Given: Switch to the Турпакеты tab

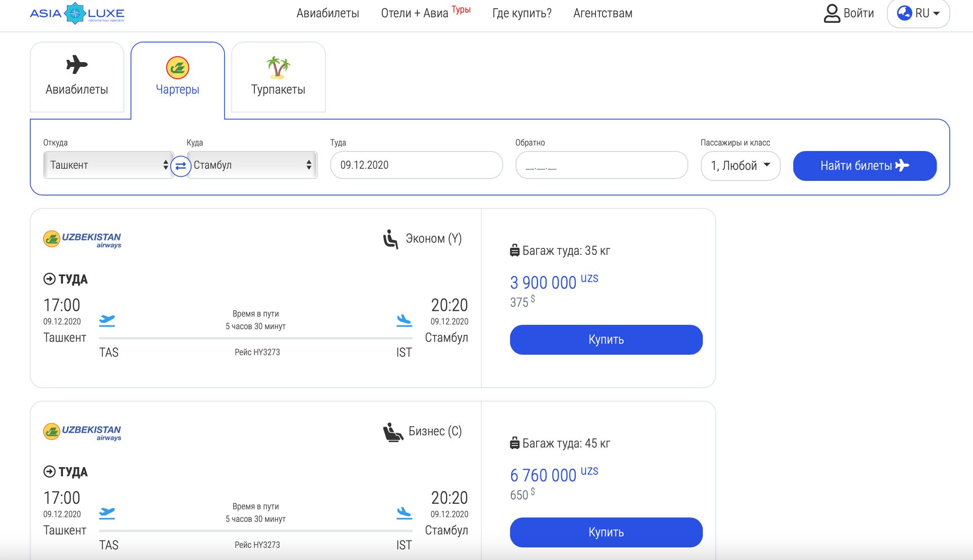Looking at the screenshot, I should tap(278, 77).
